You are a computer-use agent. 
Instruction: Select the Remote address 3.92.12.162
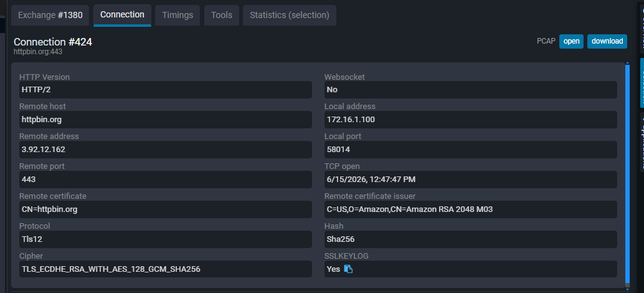tap(166, 150)
